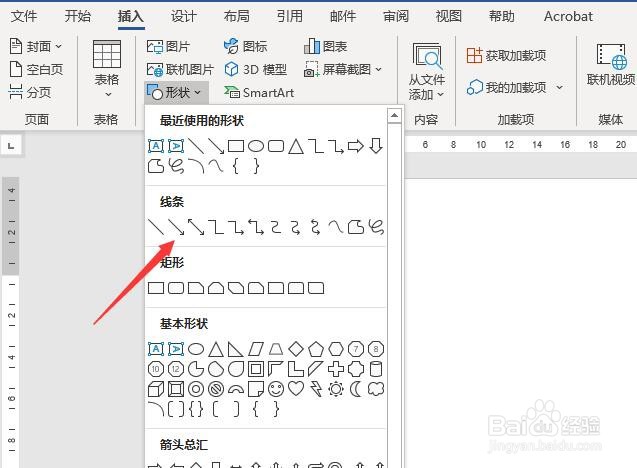This screenshot has width=637, height=468.
Task: Select the elbow connector in 线条 section
Action: [216, 227]
